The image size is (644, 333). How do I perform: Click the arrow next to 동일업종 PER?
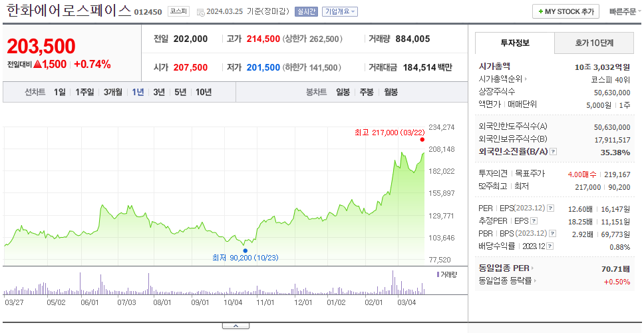tap(533, 268)
